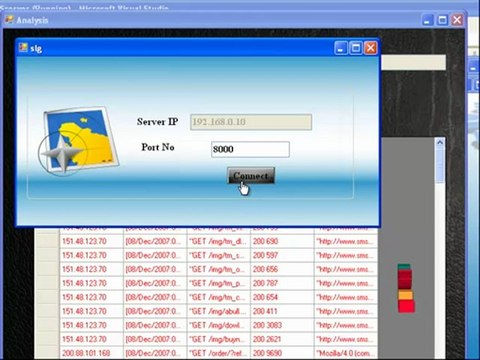
Task: Click the green block on the chart
Action: pyautogui.click(x=404, y=267)
